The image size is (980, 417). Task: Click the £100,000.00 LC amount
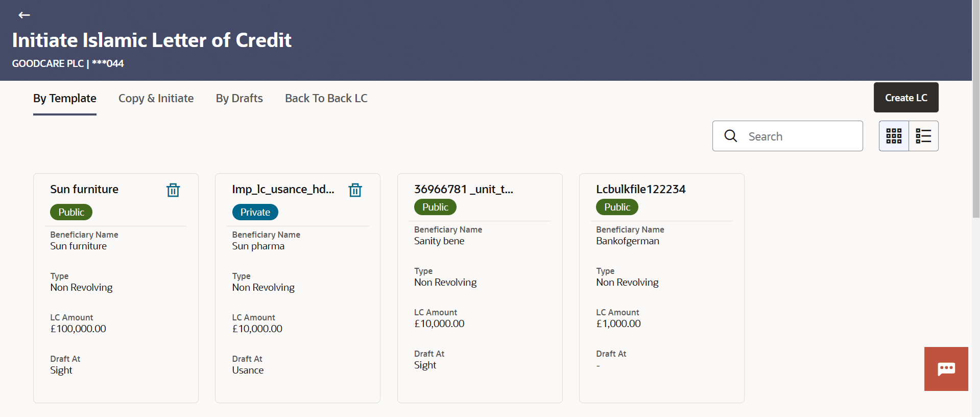tap(78, 329)
